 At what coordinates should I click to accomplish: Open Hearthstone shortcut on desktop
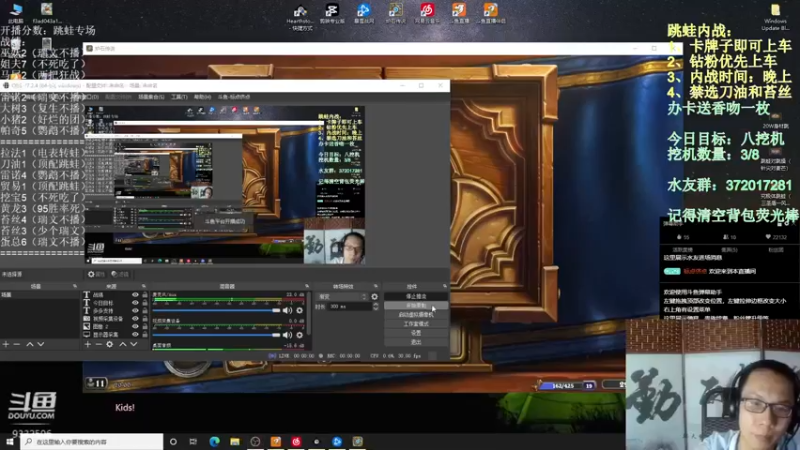click(x=300, y=16)
